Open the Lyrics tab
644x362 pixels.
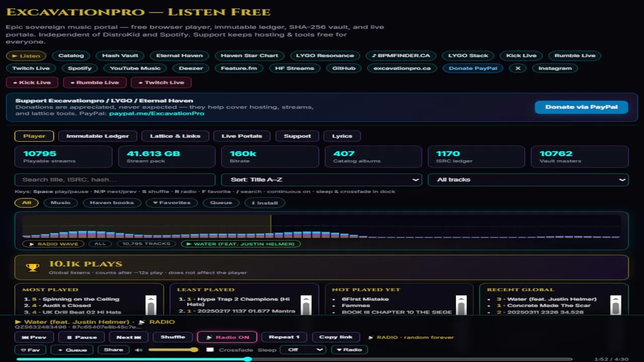(x=342, y=136)
